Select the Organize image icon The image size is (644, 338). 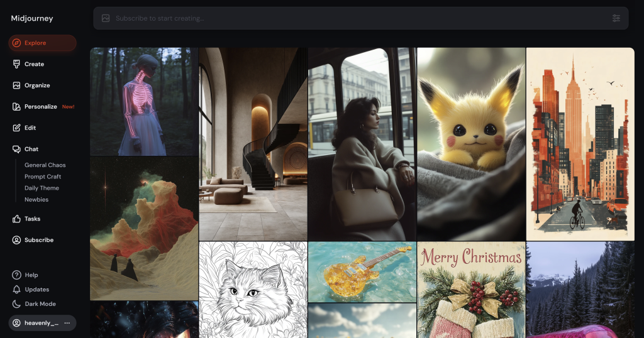tap(16, 85)
